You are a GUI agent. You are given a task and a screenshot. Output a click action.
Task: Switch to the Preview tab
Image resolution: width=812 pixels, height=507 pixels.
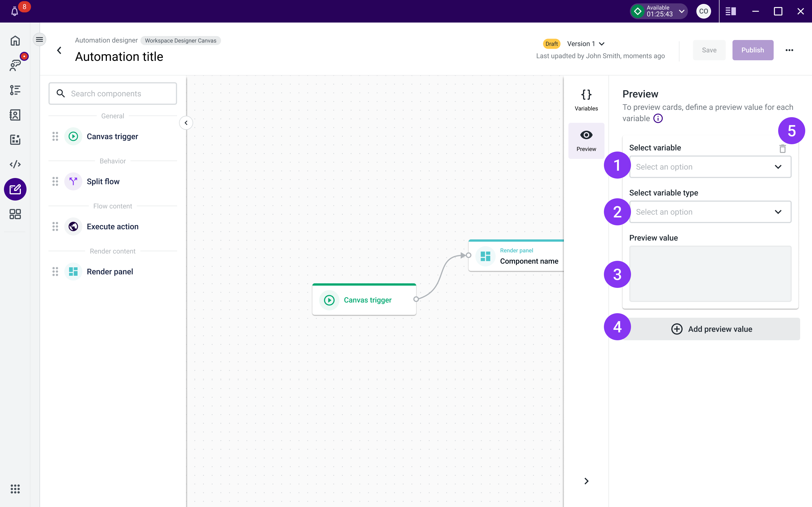(586, 141)
